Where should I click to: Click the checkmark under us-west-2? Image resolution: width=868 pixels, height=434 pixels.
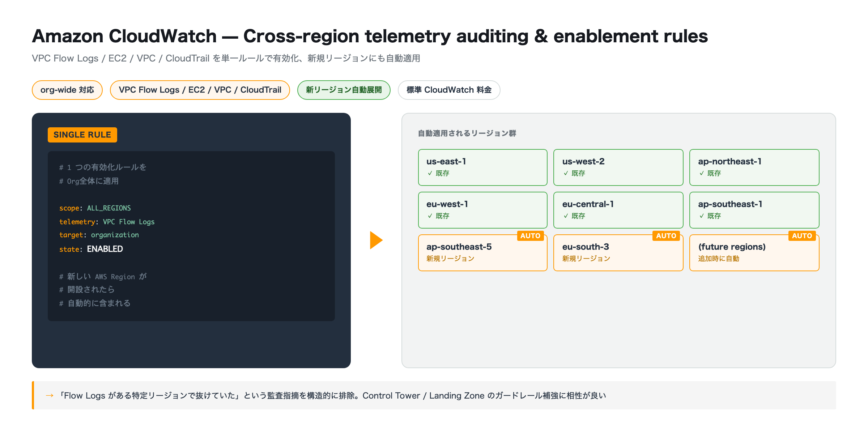click(x=566, y=173)
